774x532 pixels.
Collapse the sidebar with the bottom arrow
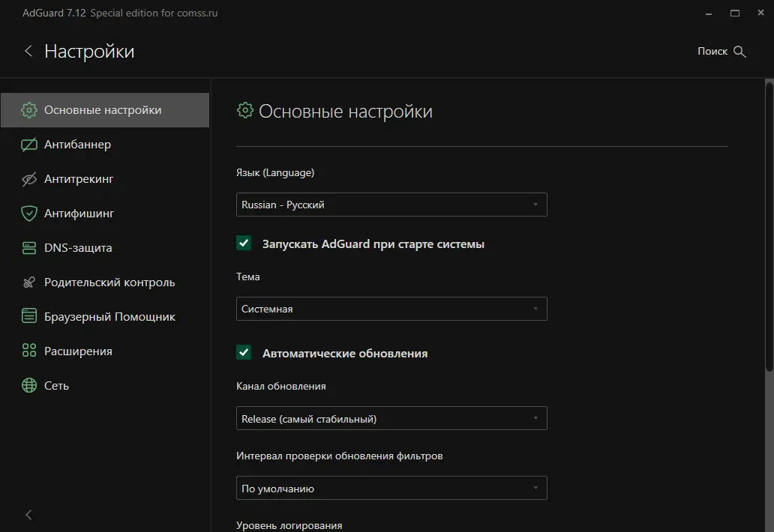coord(28,515)
